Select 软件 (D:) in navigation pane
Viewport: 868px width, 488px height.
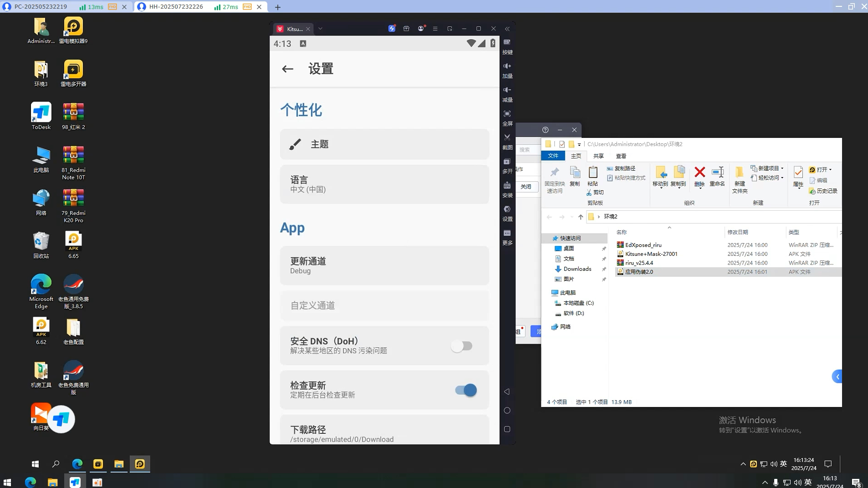click(x=573, y=313)
